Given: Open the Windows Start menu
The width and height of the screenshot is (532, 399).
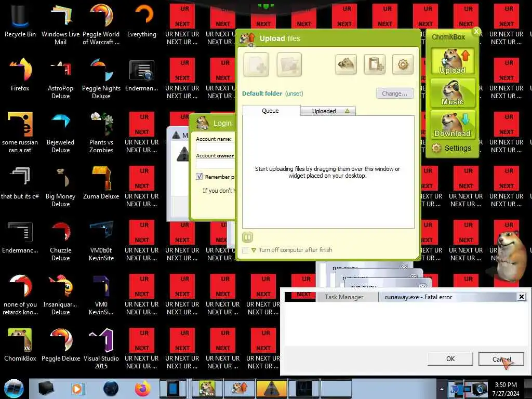Looking at the screenshot, I should click(x=14, y=389).
